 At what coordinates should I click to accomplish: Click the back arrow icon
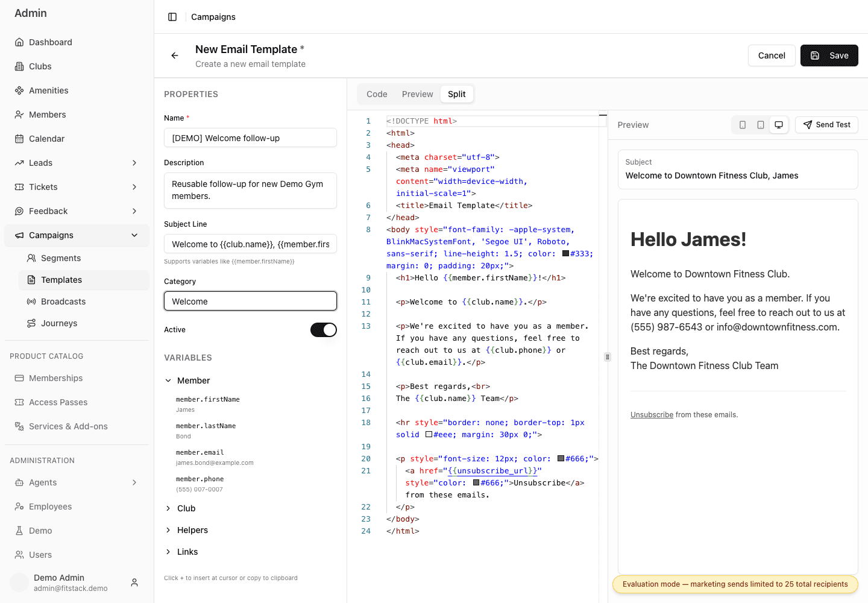(175, 55)
